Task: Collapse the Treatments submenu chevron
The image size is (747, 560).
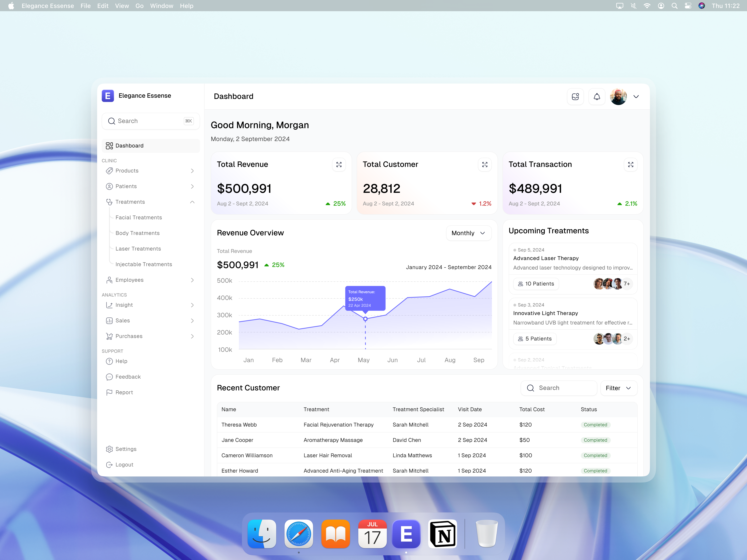Action: [x=192, y=202]
